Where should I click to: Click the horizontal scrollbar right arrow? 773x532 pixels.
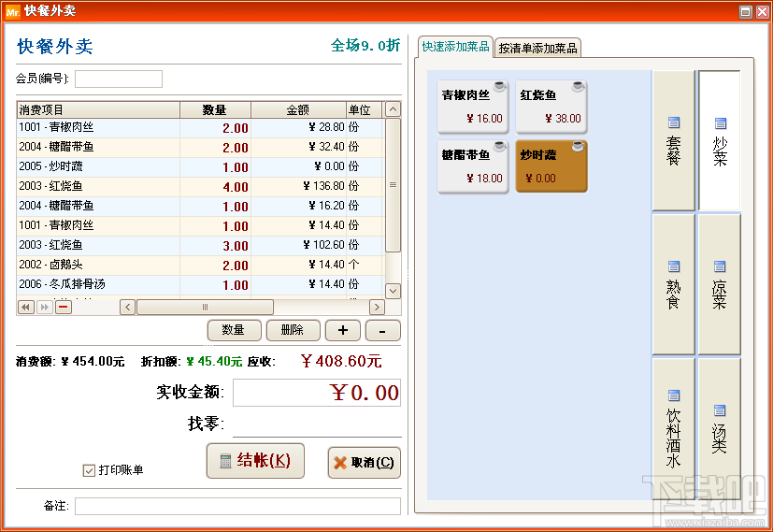[377, 308]
